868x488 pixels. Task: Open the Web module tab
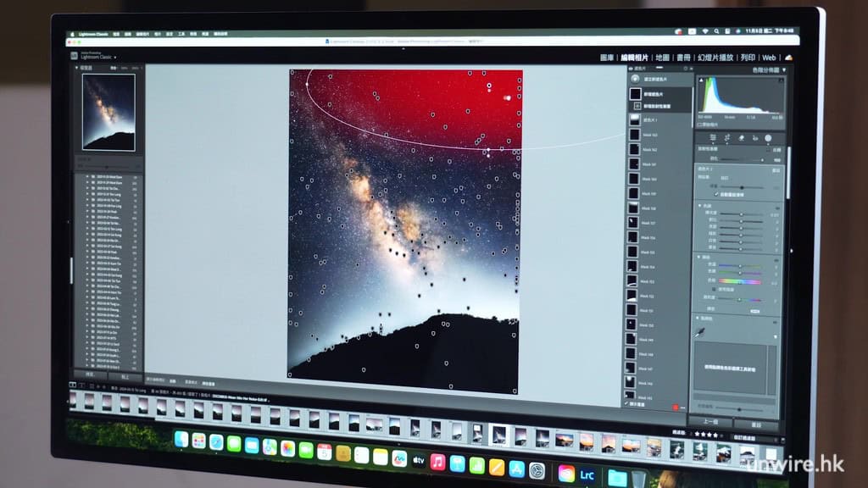pyautogui.click(x=769, y=58)
